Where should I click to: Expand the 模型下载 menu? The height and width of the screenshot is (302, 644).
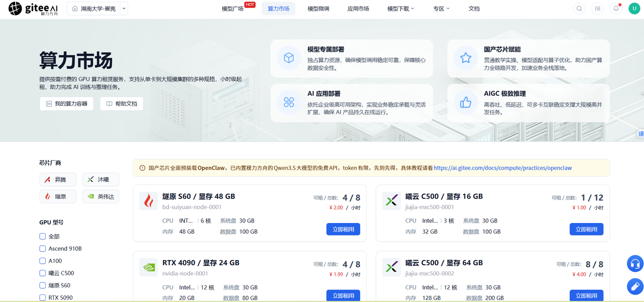click(401, 9)
